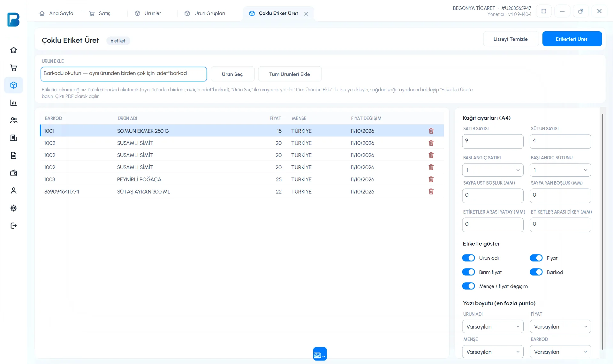
Task: Toggle Barkod display switch
Action: 536,272
